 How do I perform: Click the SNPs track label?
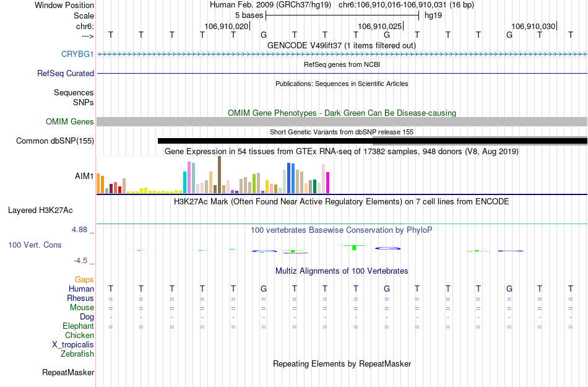84,102
